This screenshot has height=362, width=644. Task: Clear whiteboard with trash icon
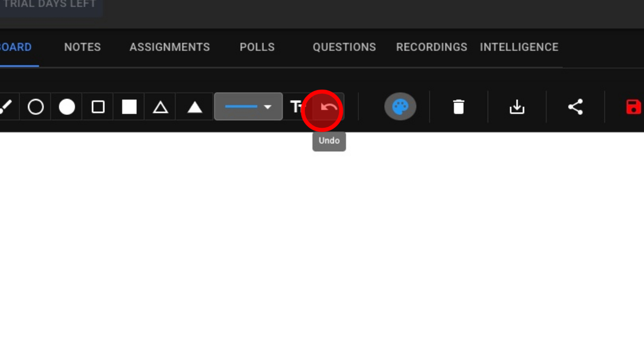(x=459, y=107)
